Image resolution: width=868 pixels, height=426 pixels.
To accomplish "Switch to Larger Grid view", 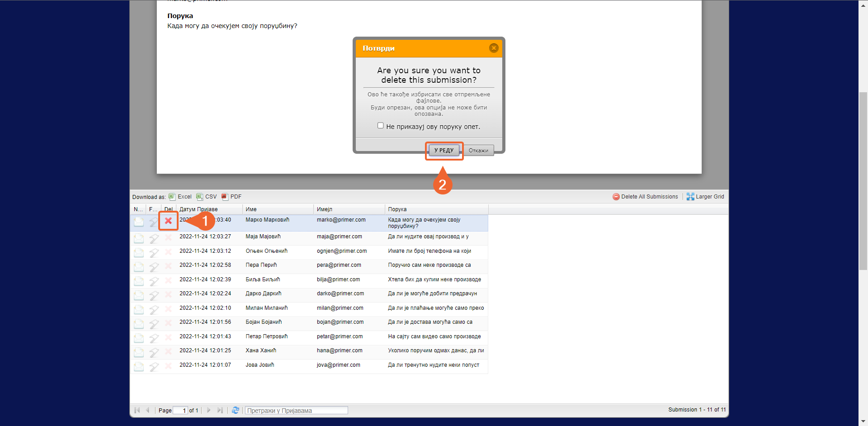I will point(705,197).
